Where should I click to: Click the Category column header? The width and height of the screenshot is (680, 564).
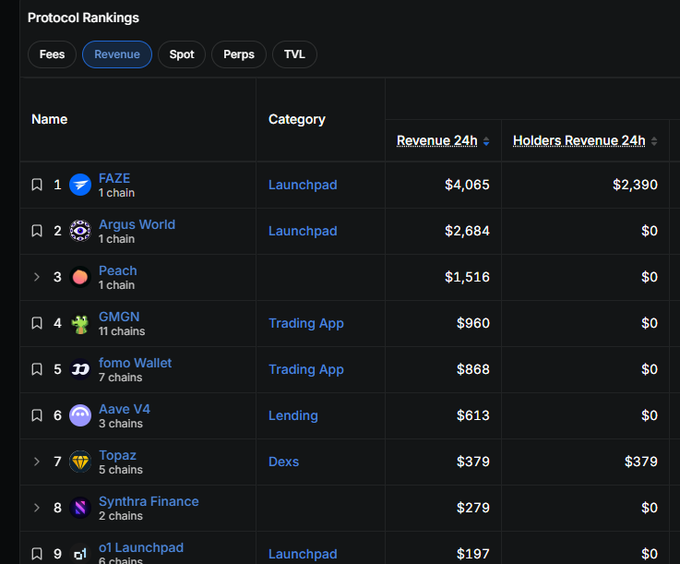click(x=297, y=119)
